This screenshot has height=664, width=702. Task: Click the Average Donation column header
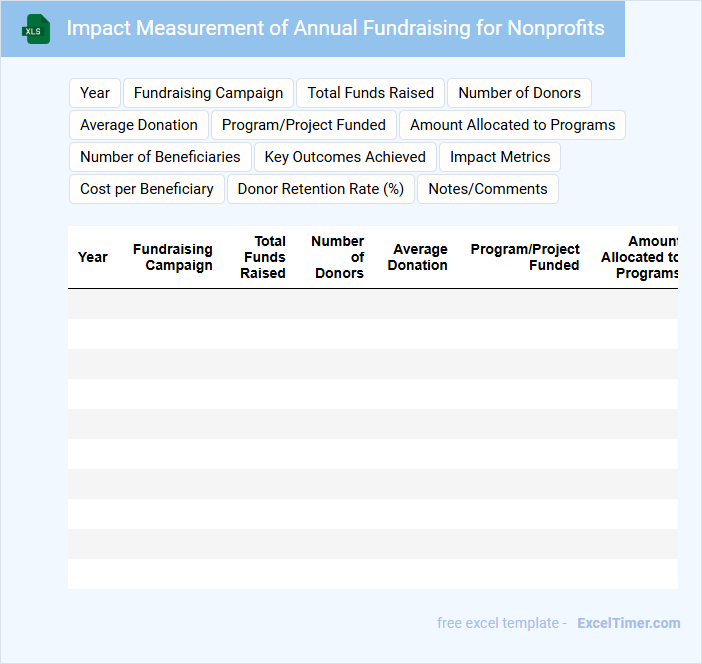point(418,257)
